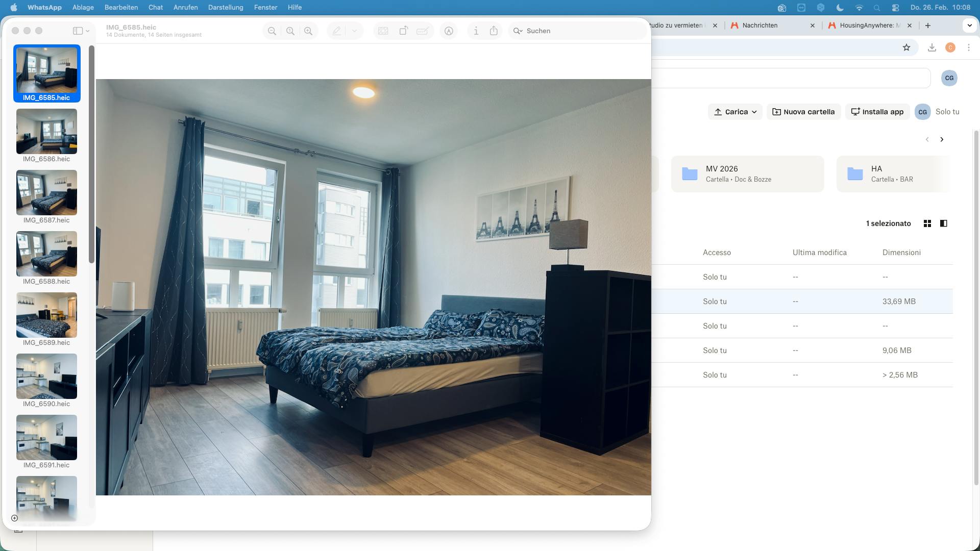The image size is (980, 551).
Task: Switch to the Nachrichten browser tab
Action: click(759, 25)
